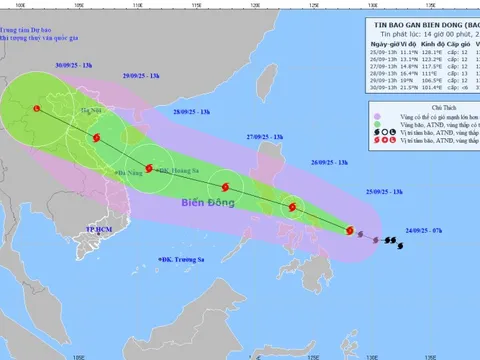Image resolution: width=480 pixels, height=360 pixels.
Task: Click the 'Vĩ độ' column header
Action: pyautogui.click(x=408, y=44)
